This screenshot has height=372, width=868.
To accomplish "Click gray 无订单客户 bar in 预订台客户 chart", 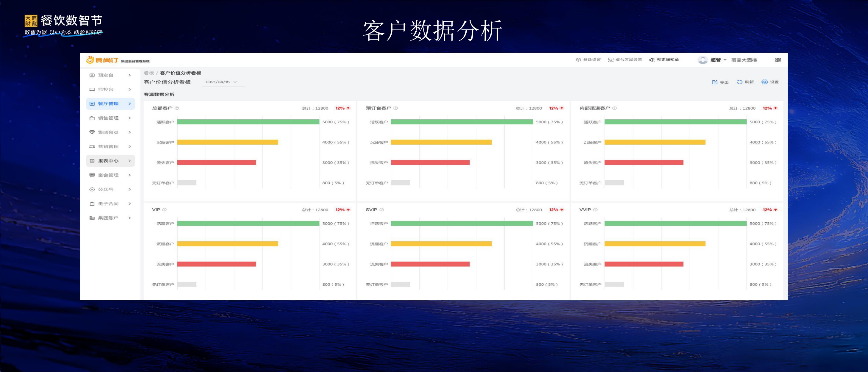I will click(x=400, y=183).
